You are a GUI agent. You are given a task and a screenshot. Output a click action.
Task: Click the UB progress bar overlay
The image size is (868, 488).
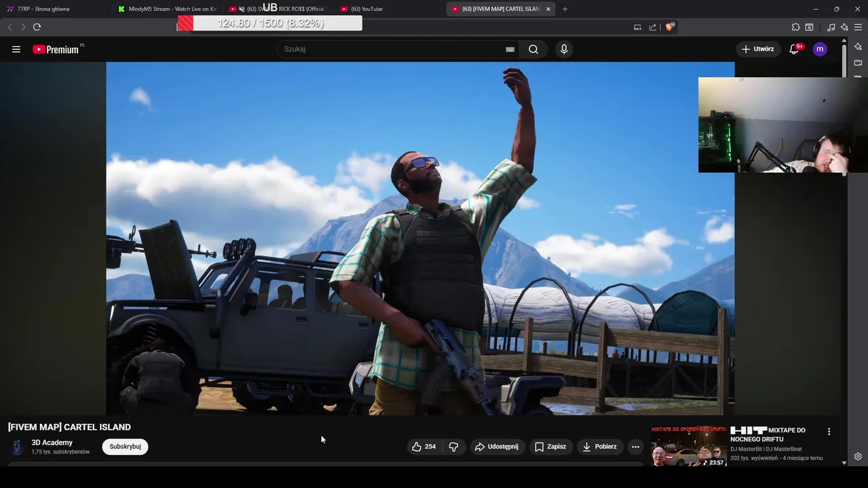(269, 23)
